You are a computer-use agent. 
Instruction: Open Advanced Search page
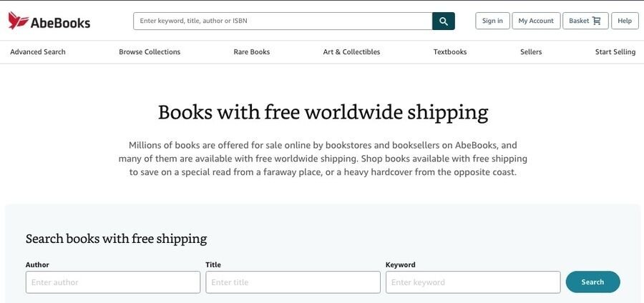38,52
